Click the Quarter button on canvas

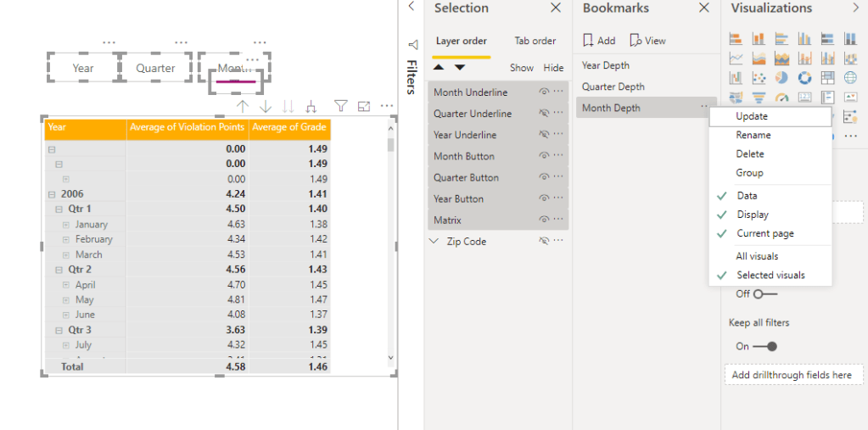click(155, 69)
